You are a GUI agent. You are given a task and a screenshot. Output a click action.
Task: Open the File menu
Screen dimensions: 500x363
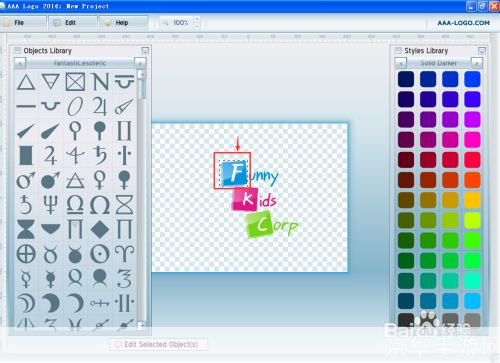click(23, 23)
